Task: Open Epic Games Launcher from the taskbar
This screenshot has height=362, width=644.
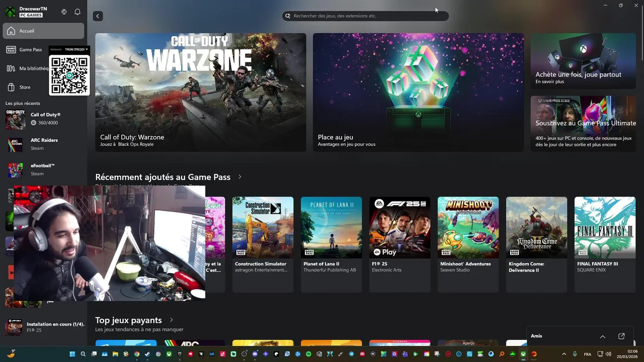Action: pyautogui.click(x=180, y=354)
